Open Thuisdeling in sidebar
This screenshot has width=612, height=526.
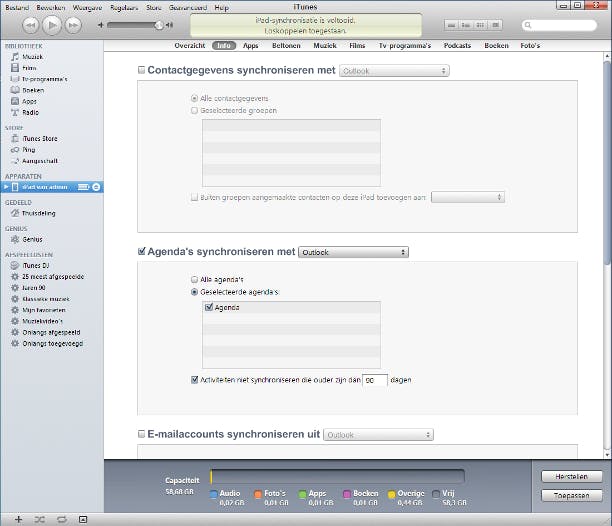(x=39, y=213)
